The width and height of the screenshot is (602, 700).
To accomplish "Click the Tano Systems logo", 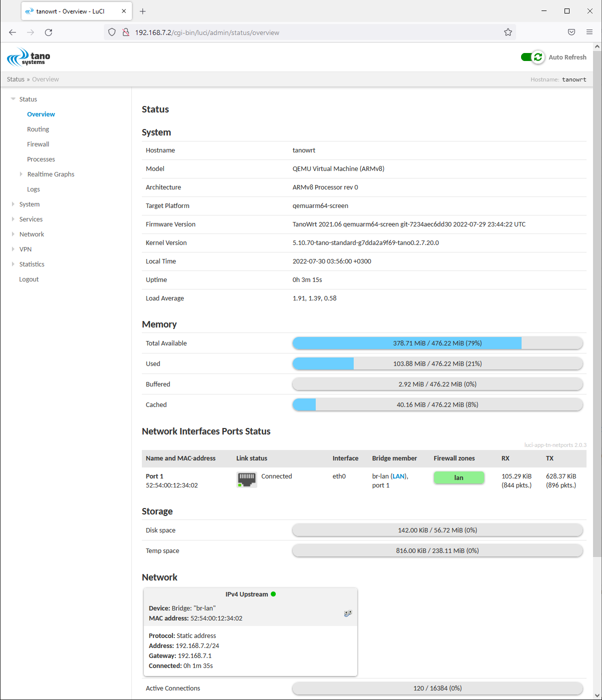I will (x=27, y=56).
